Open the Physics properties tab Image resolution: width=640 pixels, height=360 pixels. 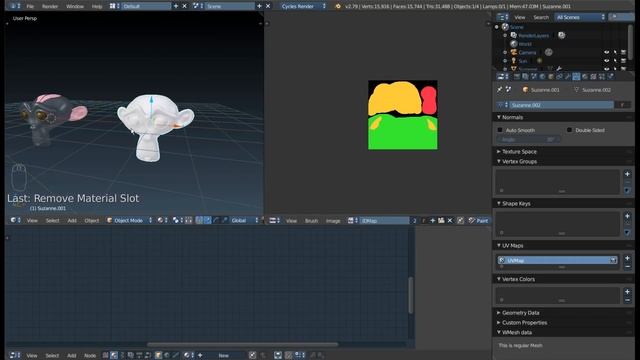tap(611, 76)
